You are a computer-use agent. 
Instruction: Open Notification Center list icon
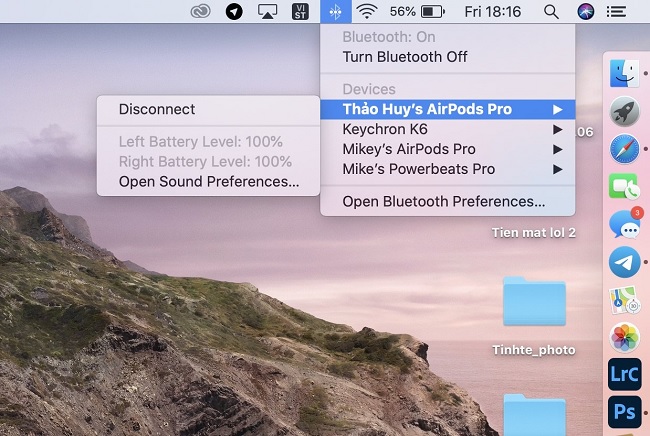click(616, 12)
